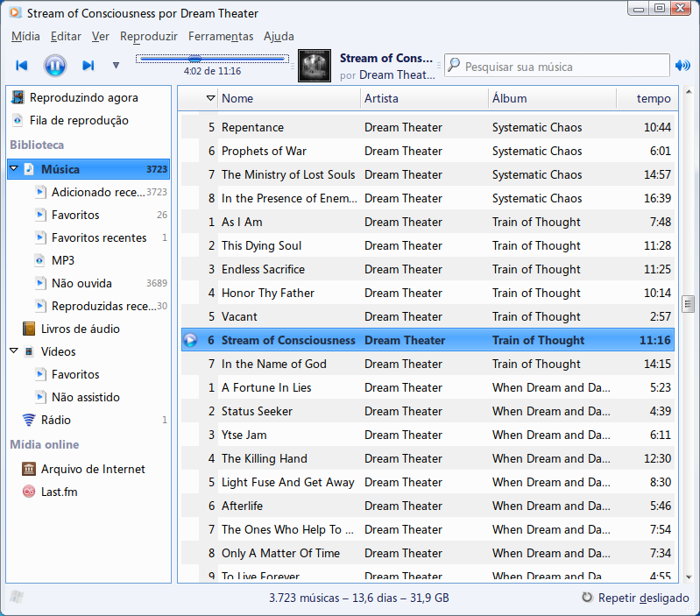Click the now-playing icon on Stream of Consciousness row
The width and height of the screenshot is (700, 616).
[x=190, y=340]
